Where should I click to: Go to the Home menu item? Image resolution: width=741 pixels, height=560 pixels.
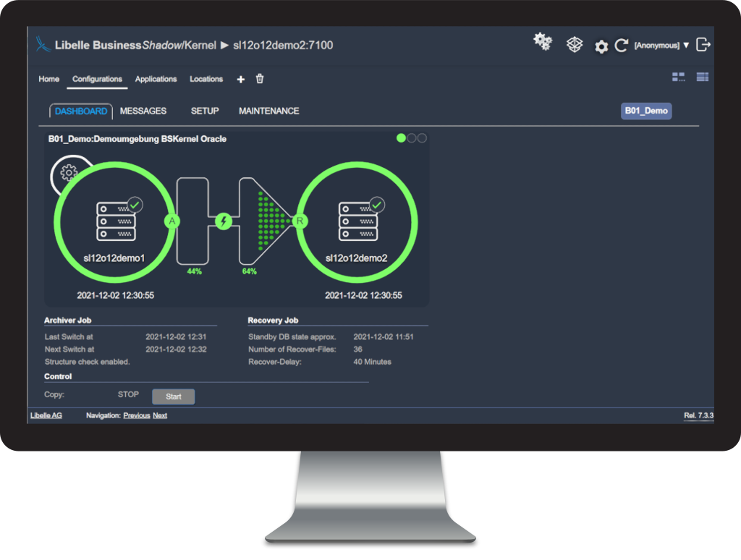click(x=49, y=79)
